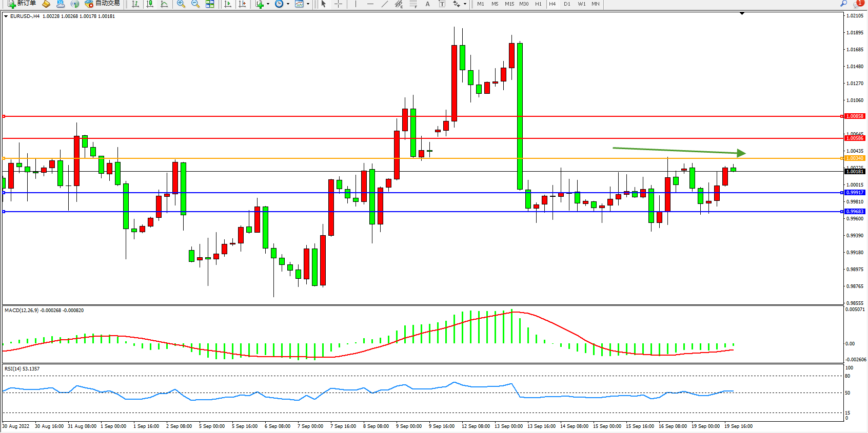Click the chart shift marker triangle
This screenshot has height=433, width=868.
click(x=742, y=13)
